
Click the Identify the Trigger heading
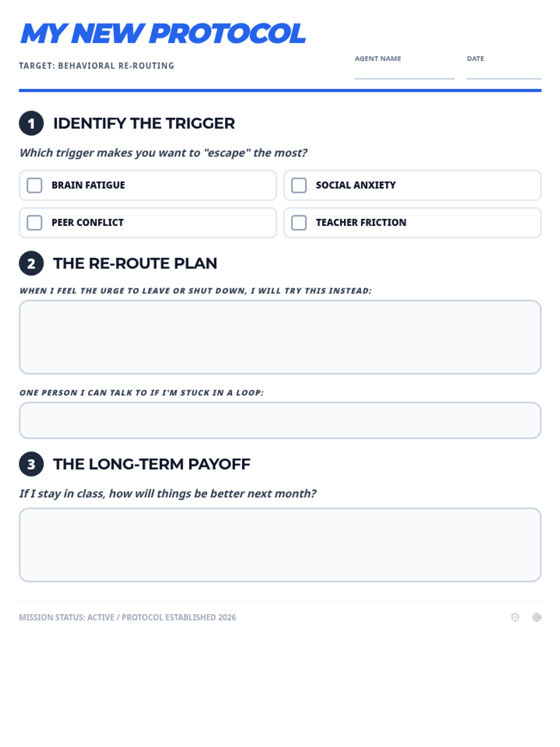(144, 123)
